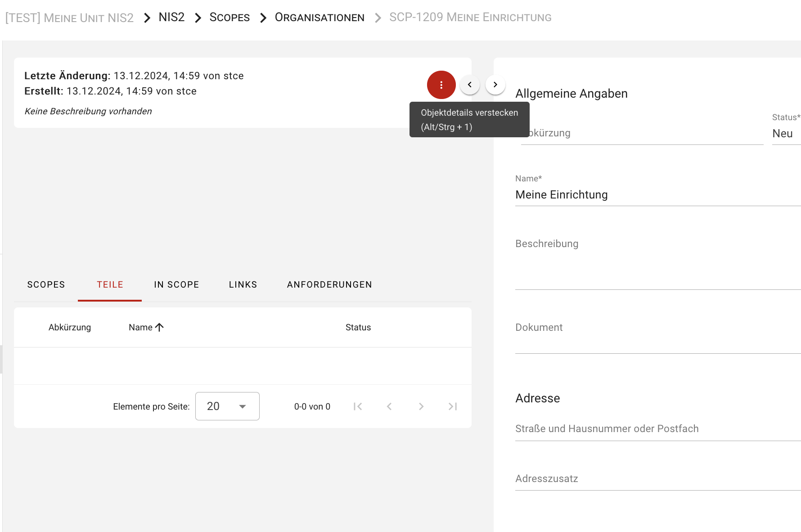This screenshot has width=801, height=532.
Task: Navigate to Organisationen breadcrumb
Action: [x=319, y=17]
